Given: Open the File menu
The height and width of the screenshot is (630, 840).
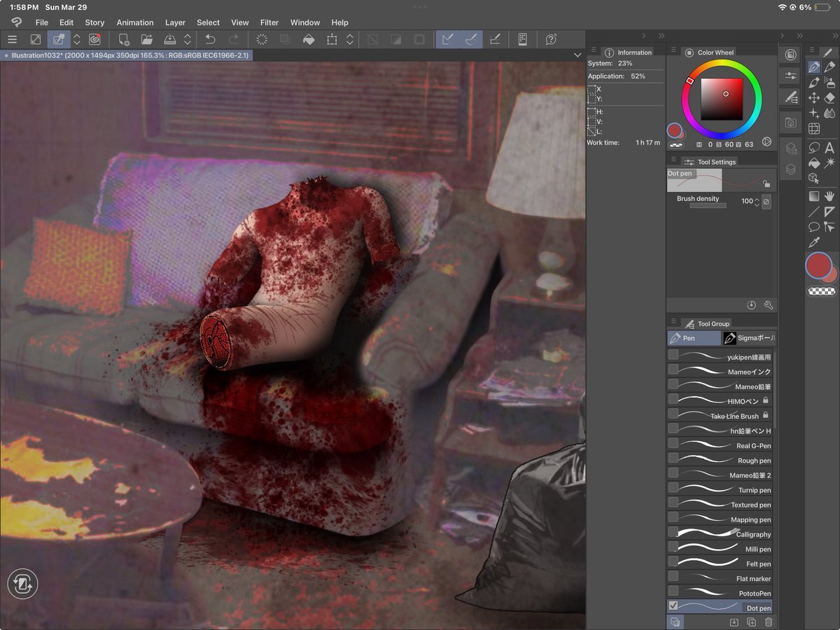Looking at the screenshot, I should 42,22.
